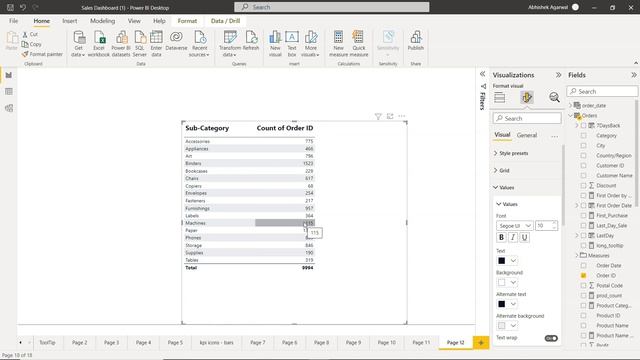The image size is (640, 360).
Task: Insert a Text box
Action: pyautogui.click(x=292, y=44)
